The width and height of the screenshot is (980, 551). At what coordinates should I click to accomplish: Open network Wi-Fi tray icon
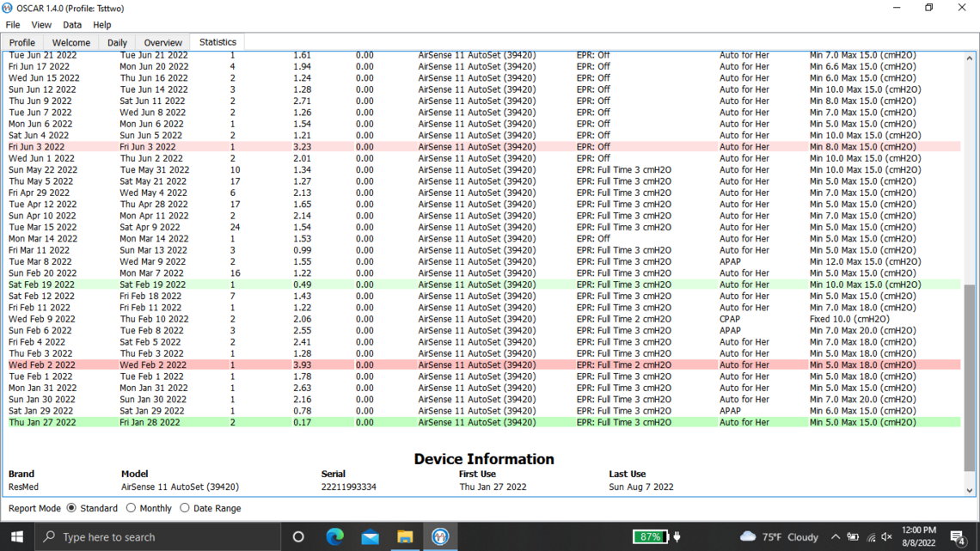pyautogui.click(x=871, y=536)
